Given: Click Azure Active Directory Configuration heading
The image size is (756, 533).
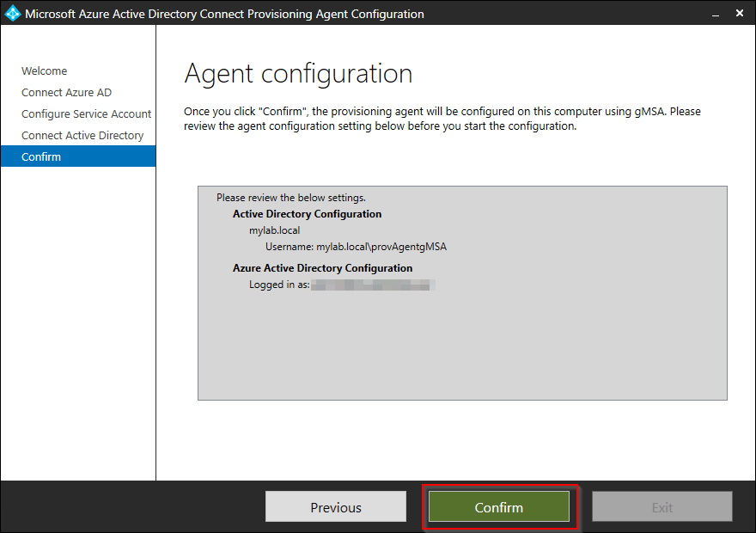Looking at the screenshot, I should [x=322, y=268].
